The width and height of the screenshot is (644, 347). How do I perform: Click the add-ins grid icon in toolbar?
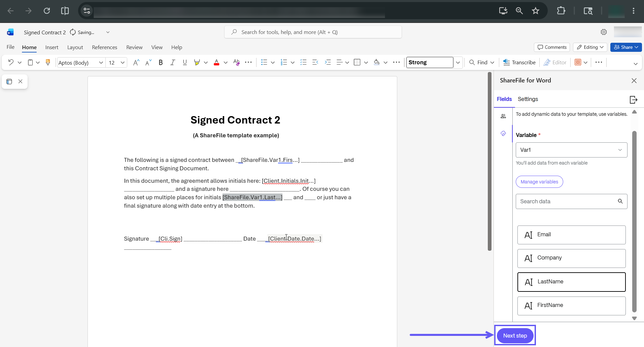[x=578, y=62]
